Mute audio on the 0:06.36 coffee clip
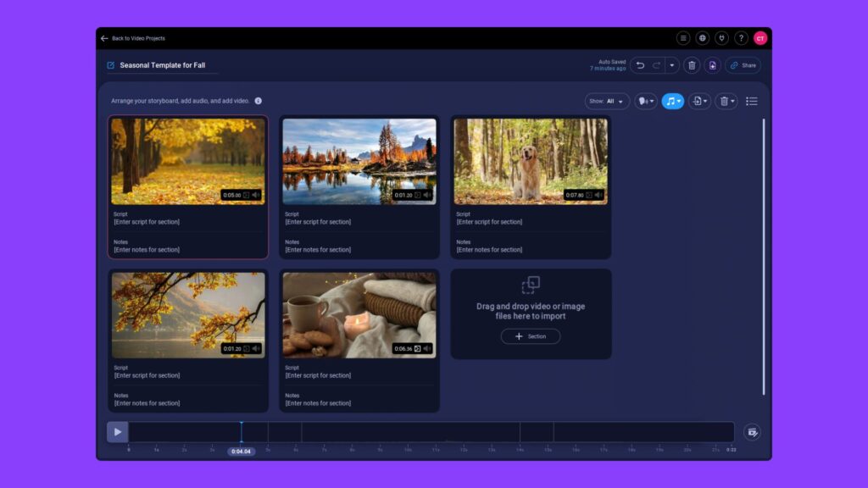 click(x=427, y=348)
